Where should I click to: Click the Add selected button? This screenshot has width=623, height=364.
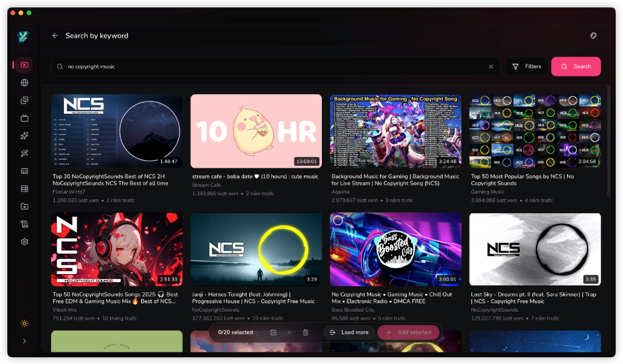408,332
